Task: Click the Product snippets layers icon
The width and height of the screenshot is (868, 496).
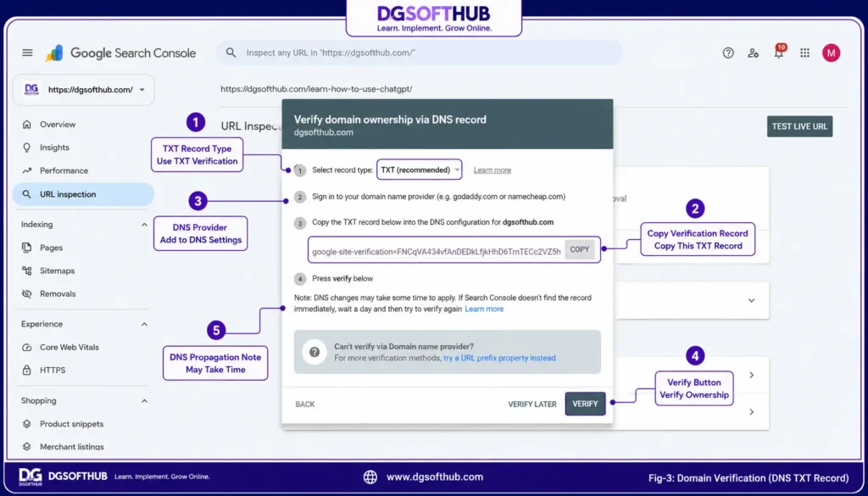Action: [26, 424]
